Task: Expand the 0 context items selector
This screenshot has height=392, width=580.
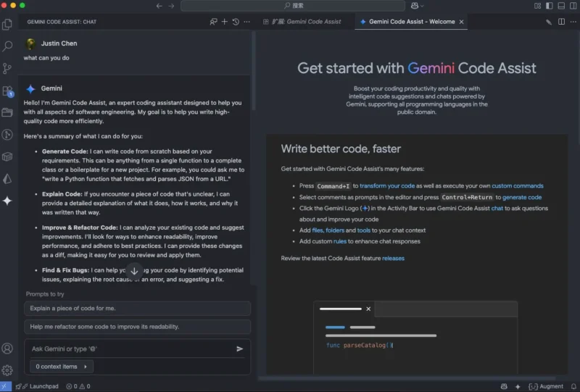Action: tap(62, 367)
